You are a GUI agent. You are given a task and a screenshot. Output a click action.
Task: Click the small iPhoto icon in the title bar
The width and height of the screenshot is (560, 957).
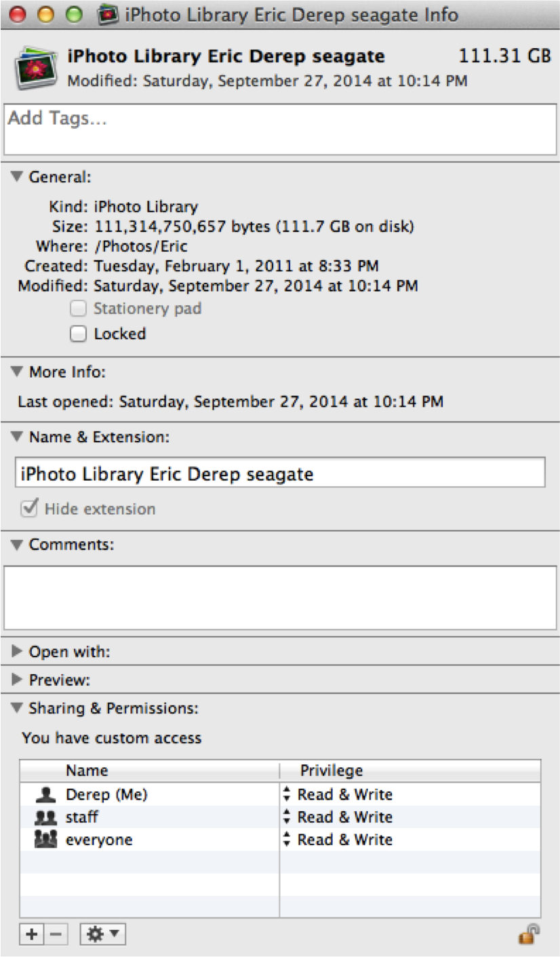pos(109,14)
